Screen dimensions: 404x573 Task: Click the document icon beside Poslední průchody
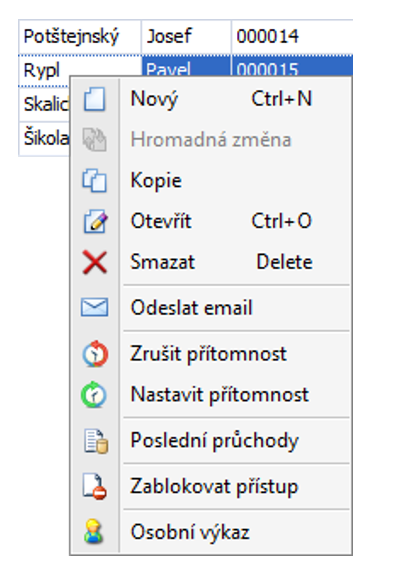coord(96,441)
